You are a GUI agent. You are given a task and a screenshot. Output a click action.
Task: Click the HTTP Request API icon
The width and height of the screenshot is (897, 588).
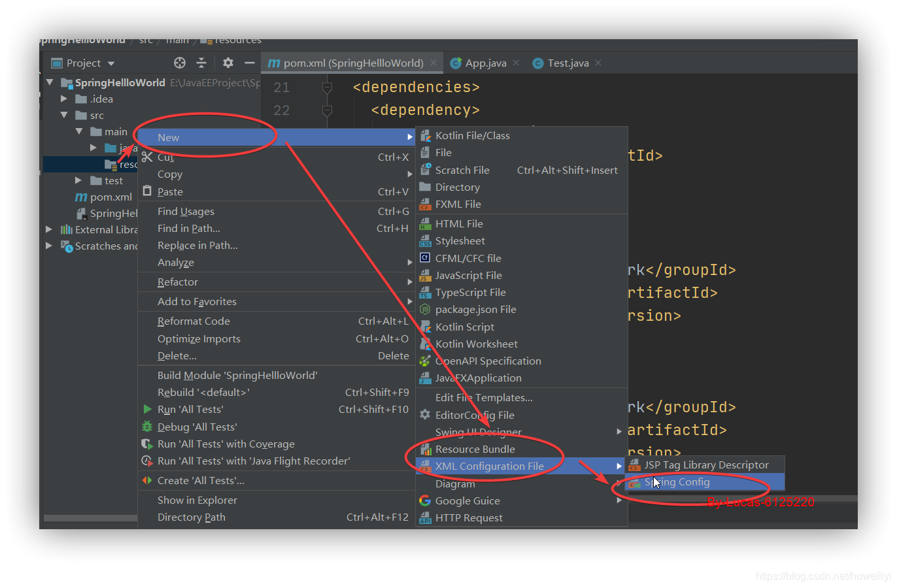click(x=425, y=517)
